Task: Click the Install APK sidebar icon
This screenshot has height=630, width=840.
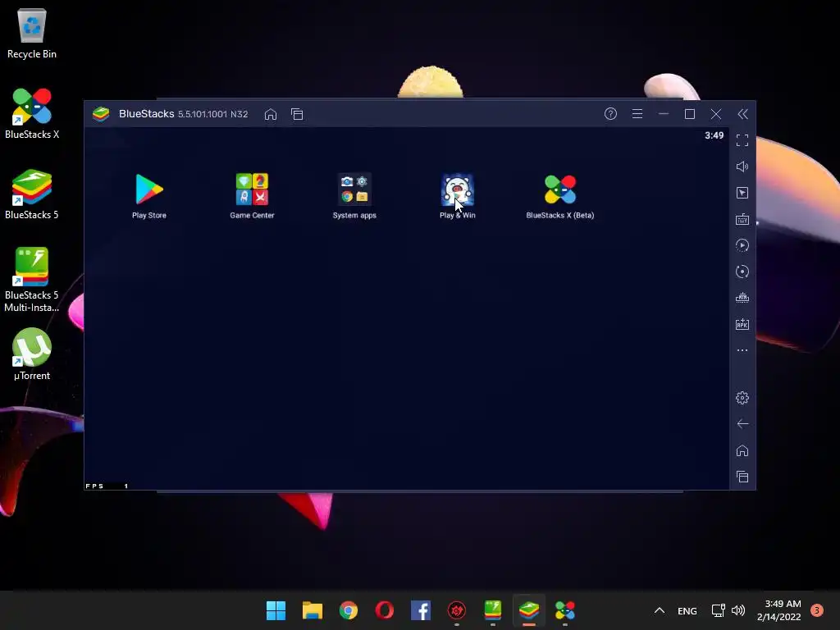Action: 742,324
